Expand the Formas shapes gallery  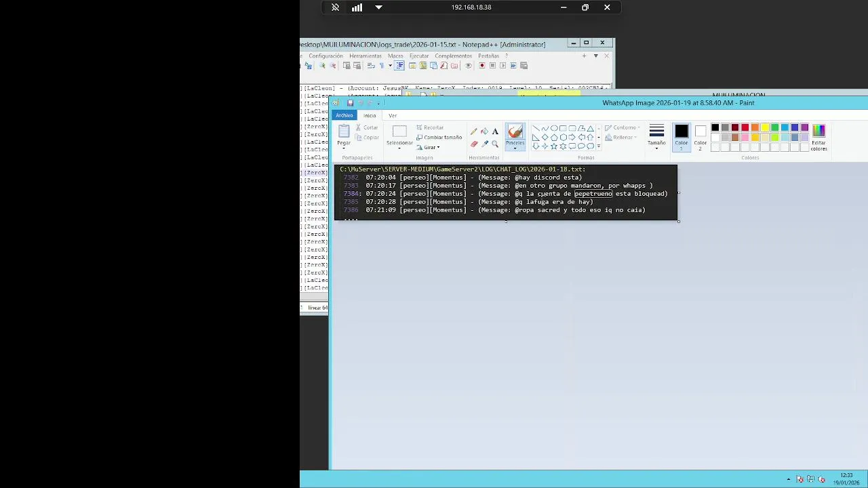pos(598,146)
